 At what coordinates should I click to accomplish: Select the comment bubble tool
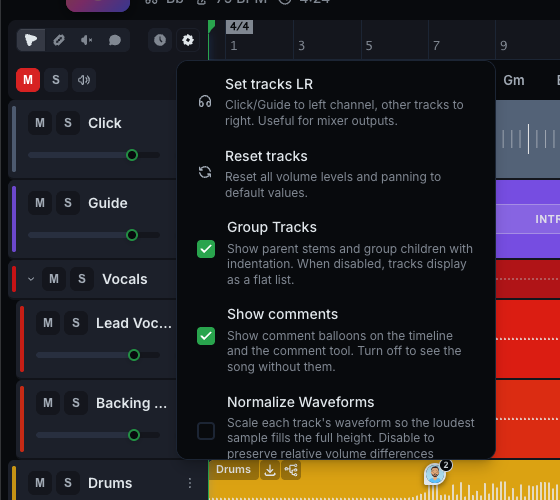tap(115, 40)
